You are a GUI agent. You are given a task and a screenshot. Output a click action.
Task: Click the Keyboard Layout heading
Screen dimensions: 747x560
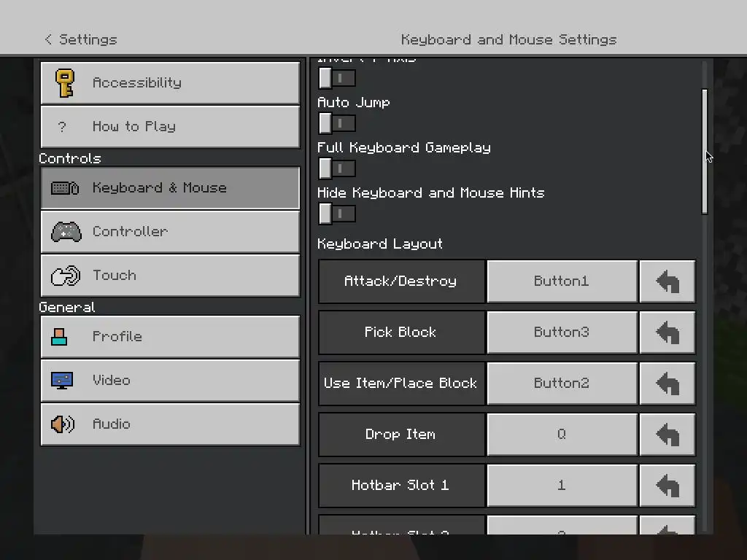tap(380, 244)
